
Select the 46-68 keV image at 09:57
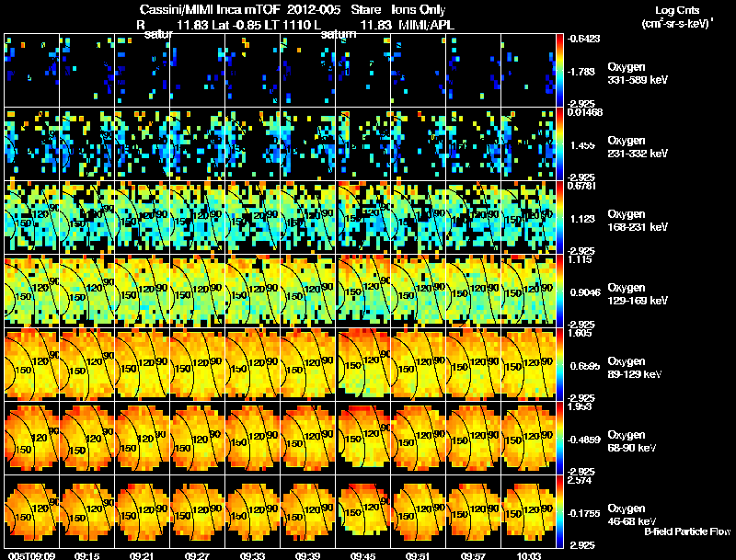coord(474,511)
